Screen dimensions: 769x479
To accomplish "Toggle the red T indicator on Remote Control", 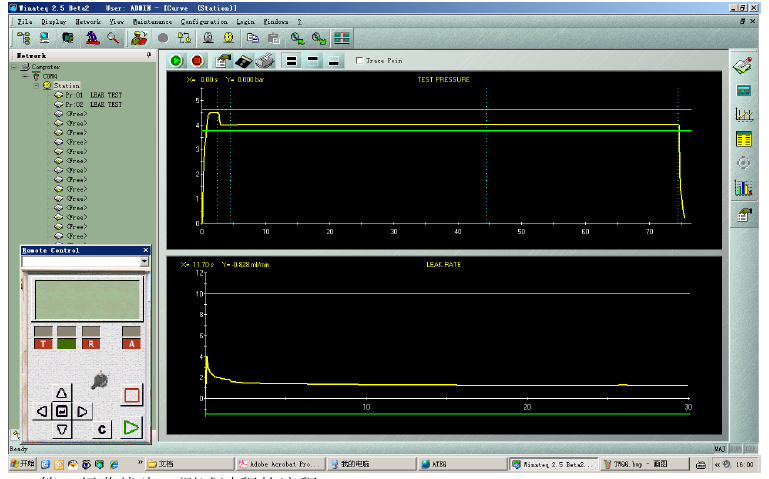I will pyautogui.click(x=43, y=343).
